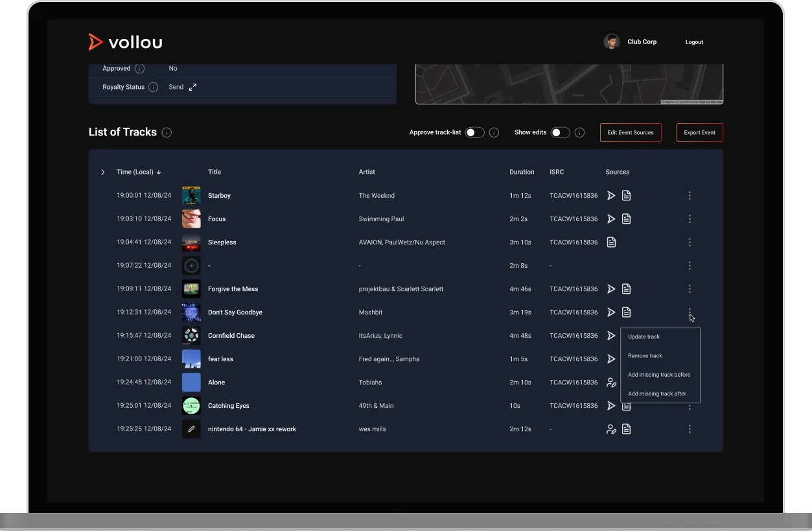Open the document source icon for Starboy
The height and width of the screenshot is (531, 812).
(626, 195)
